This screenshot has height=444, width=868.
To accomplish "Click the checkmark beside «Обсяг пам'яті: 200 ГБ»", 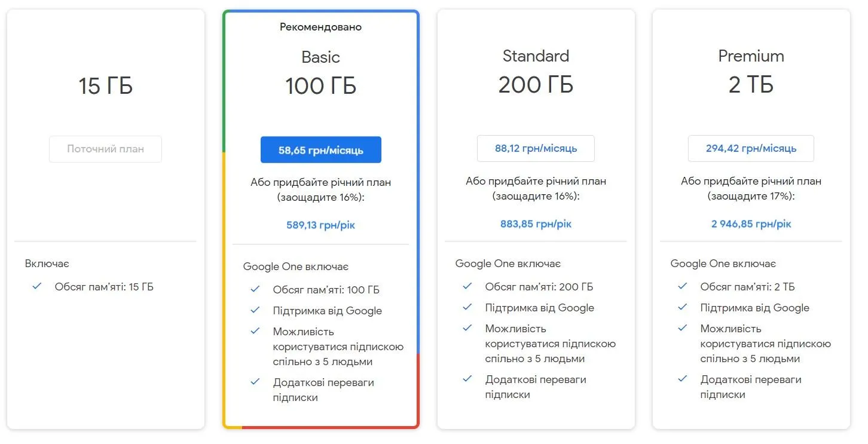I will [x=467, y=287].
